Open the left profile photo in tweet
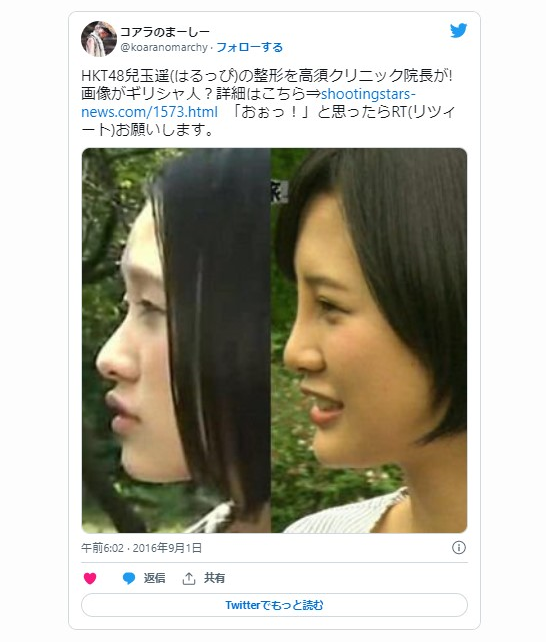Image resolution: width=546 pixels, height=642 pixels. pyautogui.click(x=176, y=340)
